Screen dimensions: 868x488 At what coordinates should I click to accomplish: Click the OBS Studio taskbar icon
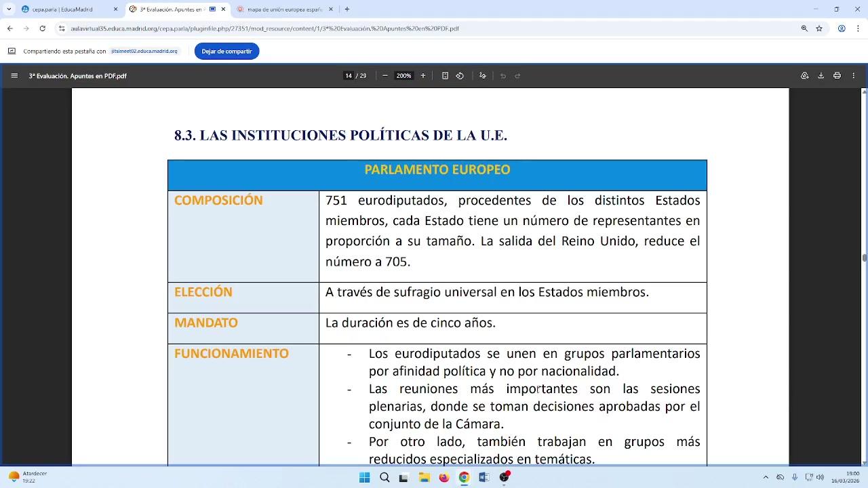click(504, 477)
